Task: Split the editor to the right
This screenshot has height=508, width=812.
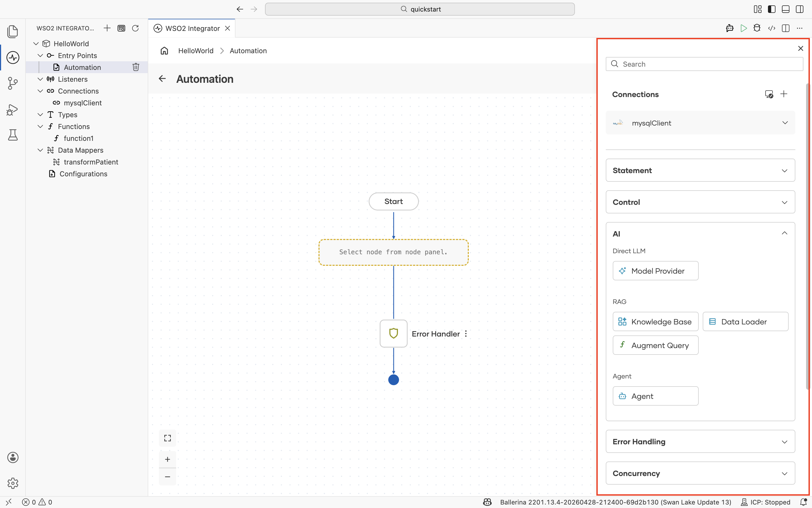Action: coord(785,28)
